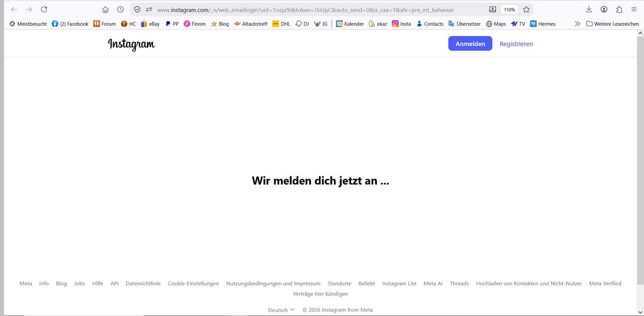Open the DHL bookmark

[281, 24]
